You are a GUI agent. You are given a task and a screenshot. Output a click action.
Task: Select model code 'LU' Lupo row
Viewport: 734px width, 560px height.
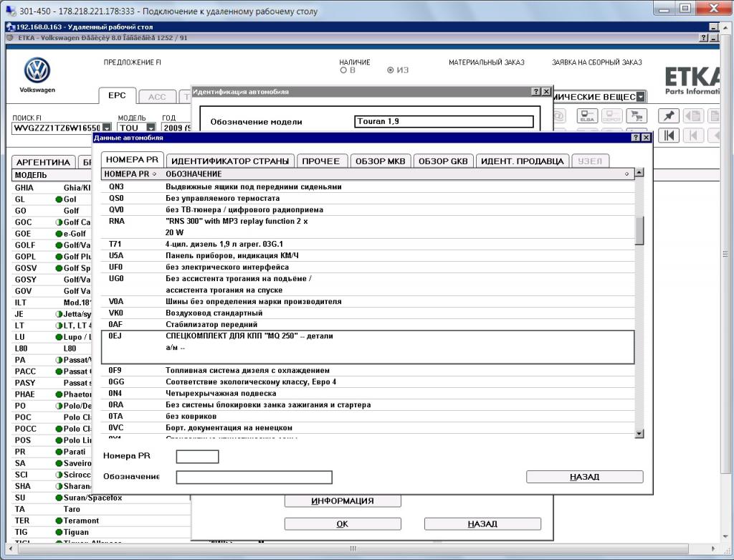pyautogui.click(x=52, y=337)
